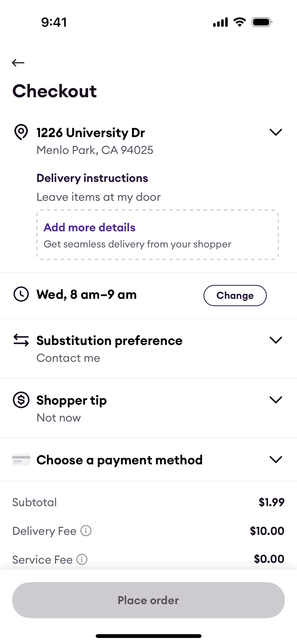Tap the substitution swap arrows icon
This screenshot has height=644, width=297.
[x=21, y=340]
